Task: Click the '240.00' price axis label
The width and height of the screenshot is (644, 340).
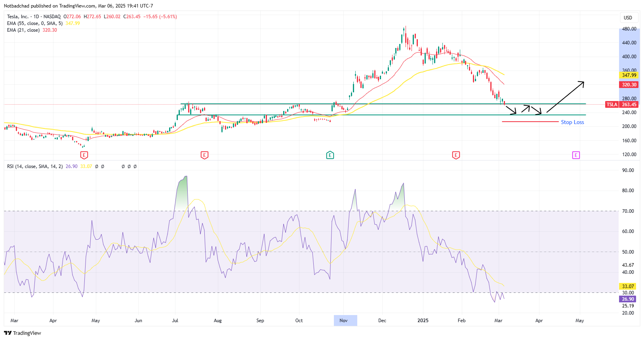Action: click(x=629, y=113)
